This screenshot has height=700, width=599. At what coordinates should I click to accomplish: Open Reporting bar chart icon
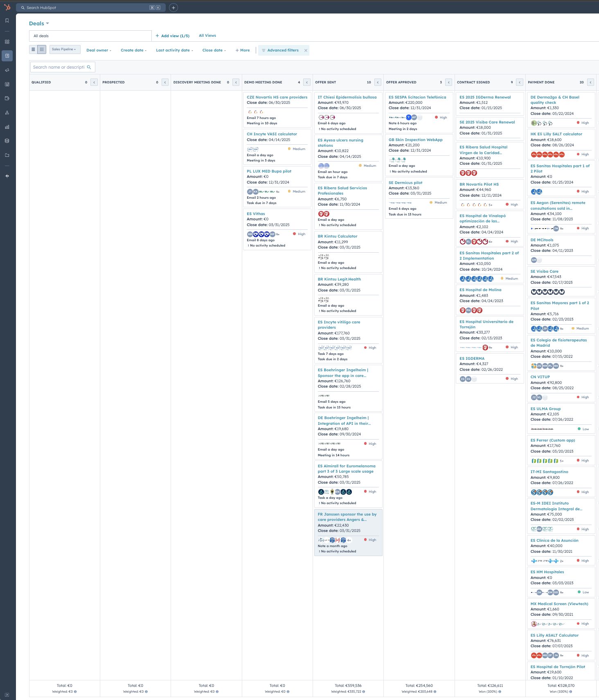click(x=7, y=127)
